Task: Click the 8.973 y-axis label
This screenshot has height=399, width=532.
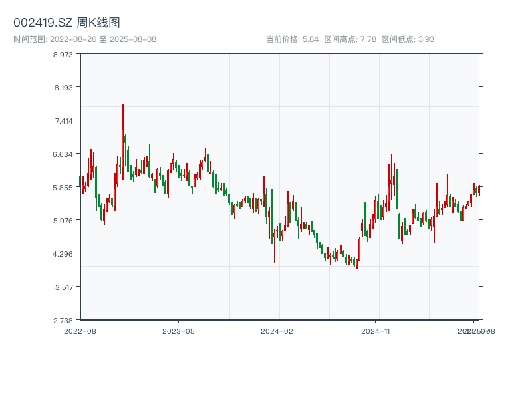Action: (x=63, y=55)
